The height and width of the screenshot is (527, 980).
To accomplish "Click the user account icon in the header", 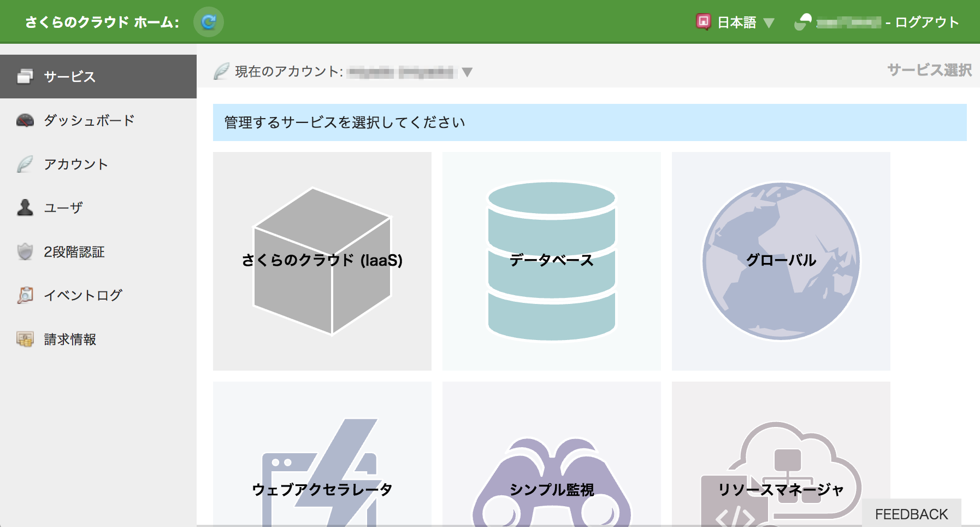I will tap(803, 22).
